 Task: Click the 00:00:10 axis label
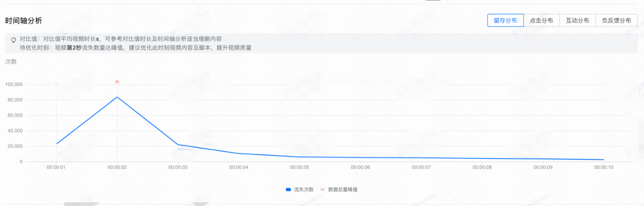click(603, 168)
